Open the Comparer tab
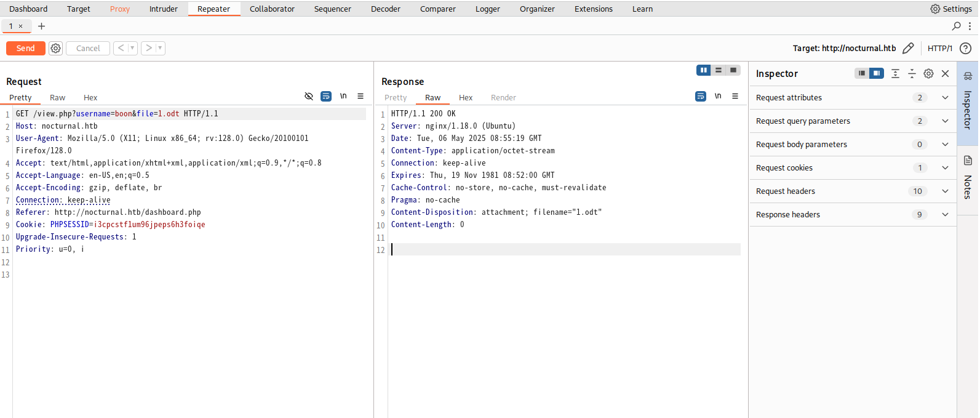Screen dimensions: 980x418 click(x=438, y=9)
